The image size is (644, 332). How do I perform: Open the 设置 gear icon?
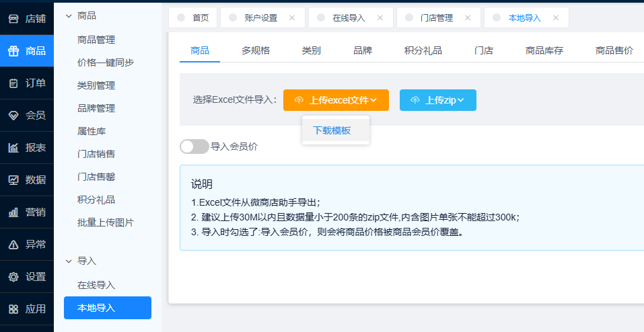[x=13, y=277]
